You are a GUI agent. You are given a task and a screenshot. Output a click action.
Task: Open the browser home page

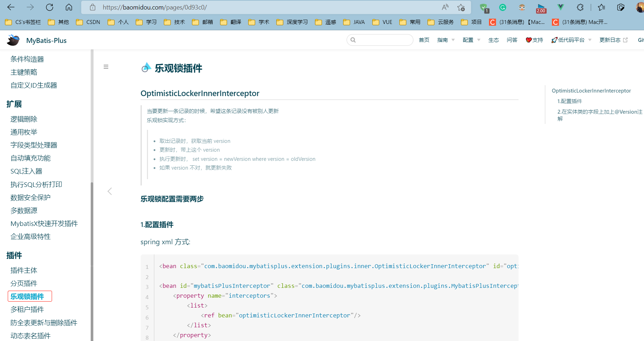[69, 7]
